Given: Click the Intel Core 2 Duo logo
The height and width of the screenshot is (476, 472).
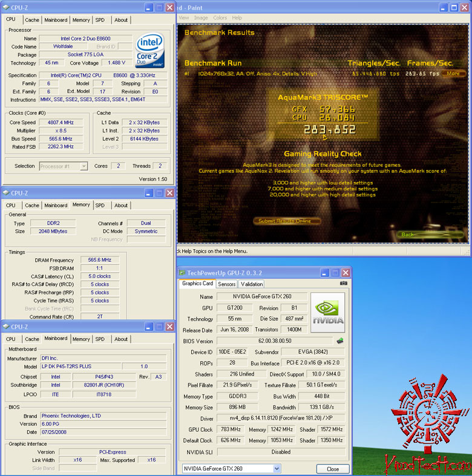Looking at the screenshot, I should click(150, 50).
